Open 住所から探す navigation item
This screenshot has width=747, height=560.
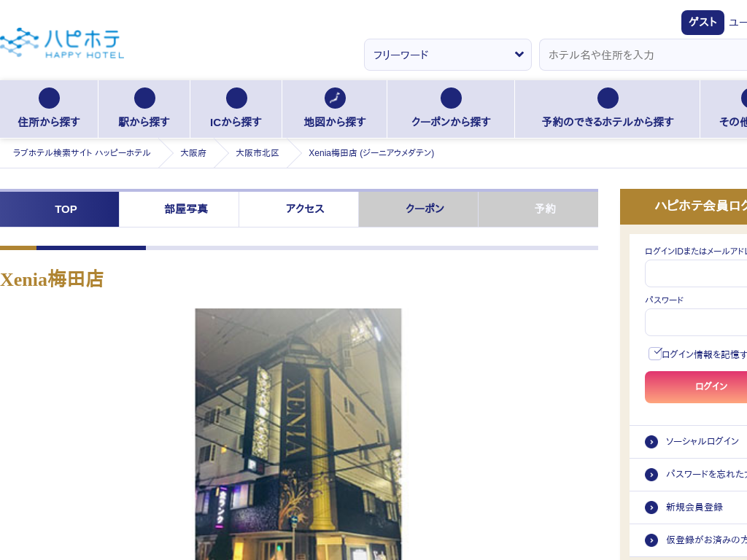(49, 109)
